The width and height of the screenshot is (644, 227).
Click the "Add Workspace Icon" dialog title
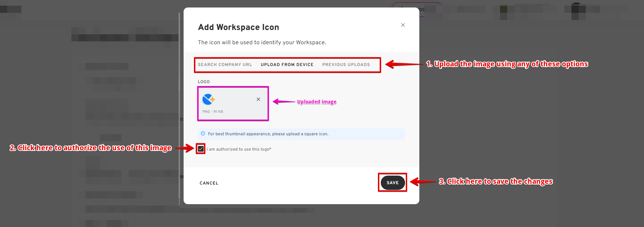238,27
